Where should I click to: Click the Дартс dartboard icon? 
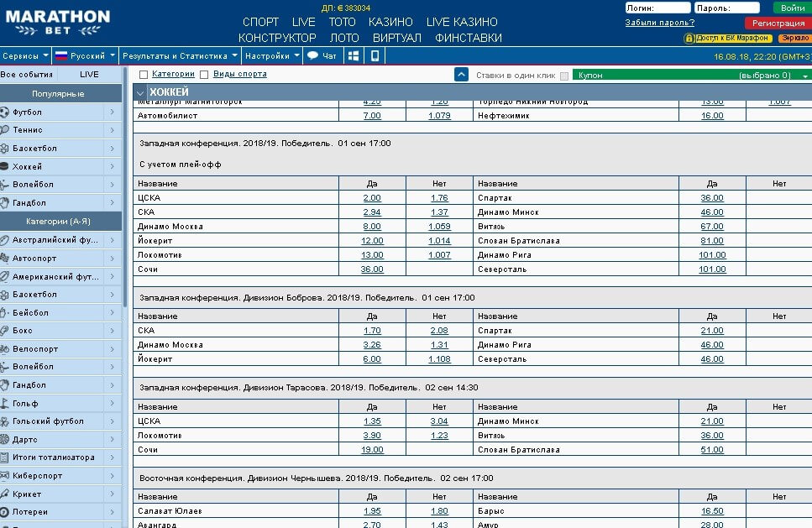[5, 440]
